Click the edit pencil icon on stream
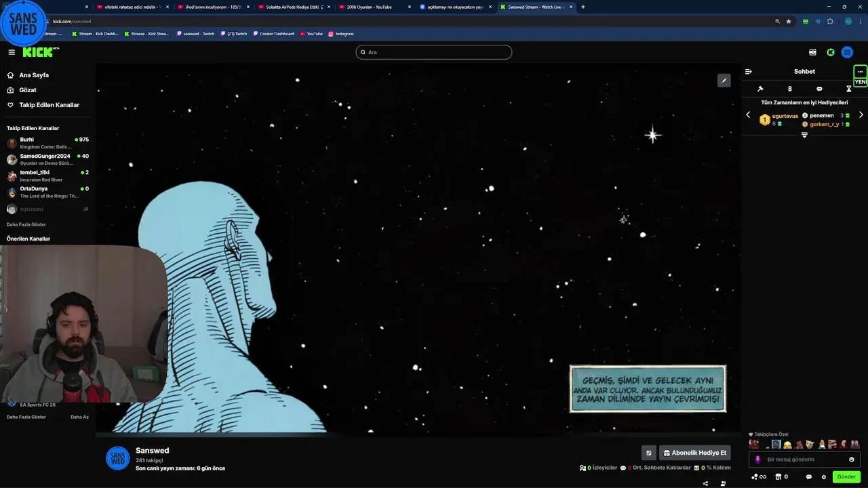The width and height of the screenshot is (868, 488). [x=724, y=81]
